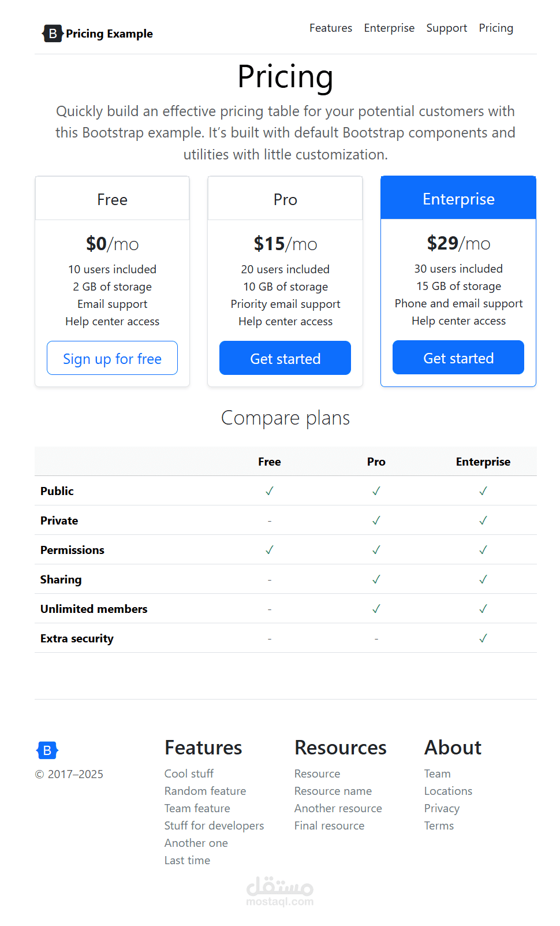Select Pricing in the top navigation
The width and height of the screenshot is (560, 926).
(495, 28)
